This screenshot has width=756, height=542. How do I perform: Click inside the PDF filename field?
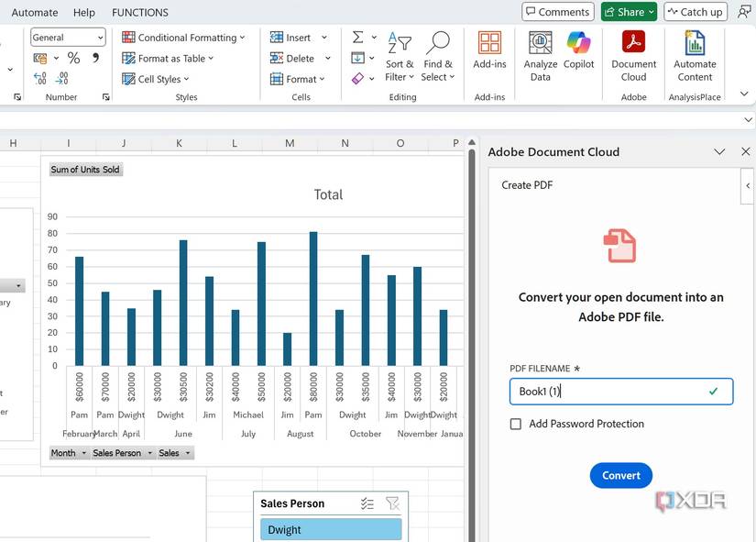620,391
